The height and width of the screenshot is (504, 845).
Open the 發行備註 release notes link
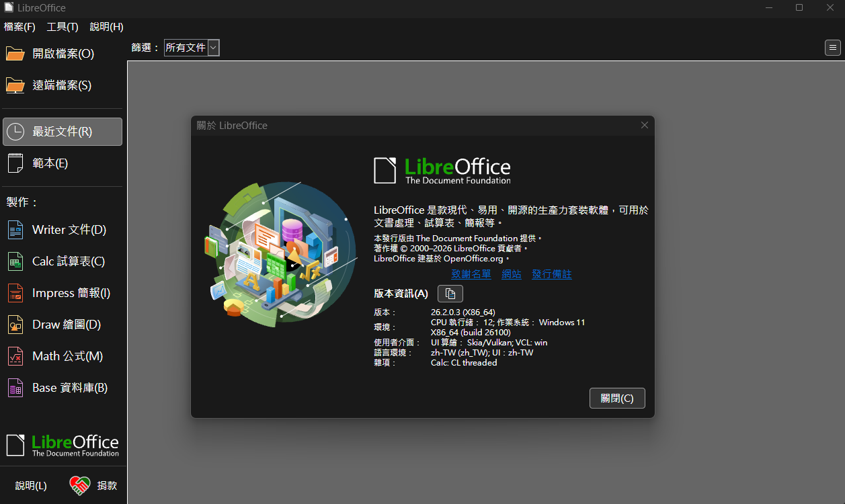[551, 274]
